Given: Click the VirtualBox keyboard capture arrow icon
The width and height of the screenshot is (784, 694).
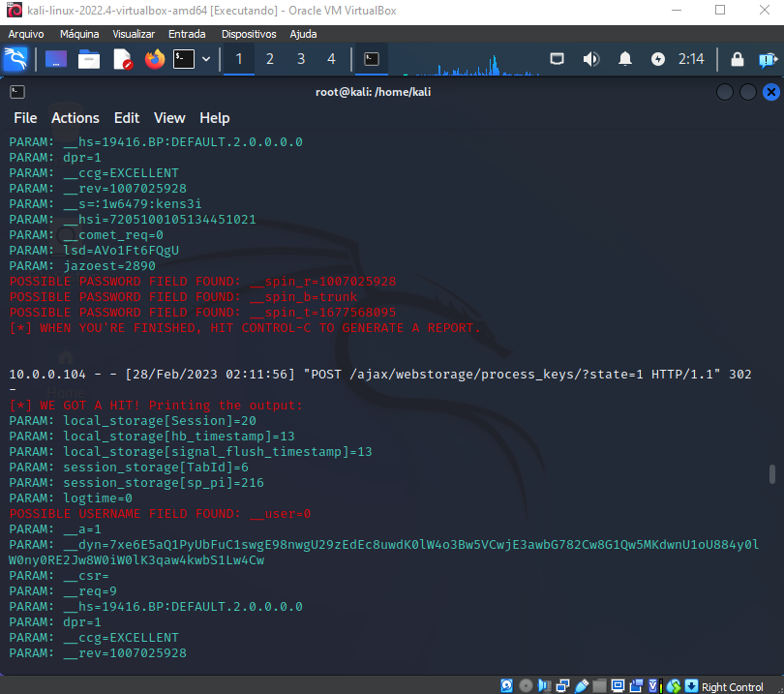Looking at the screenshot, I should 691,686.
